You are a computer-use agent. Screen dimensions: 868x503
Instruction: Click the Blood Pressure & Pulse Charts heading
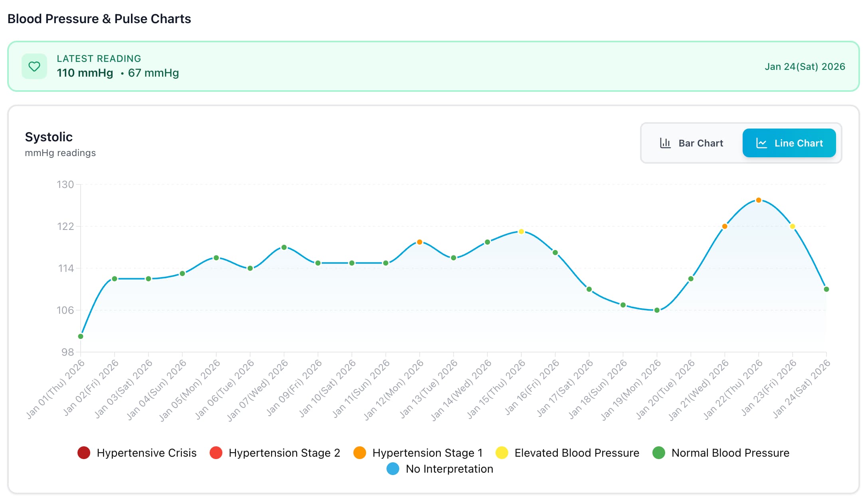coord(99,18)
